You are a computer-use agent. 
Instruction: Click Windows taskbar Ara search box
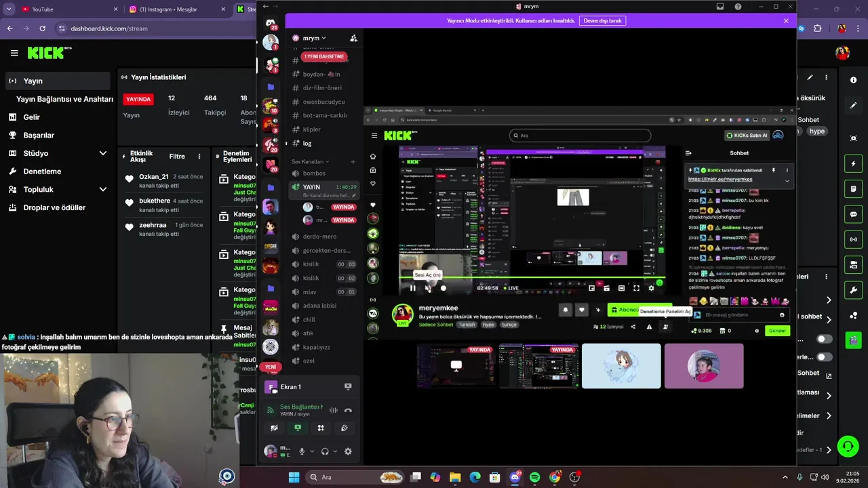tap(354, 477)
